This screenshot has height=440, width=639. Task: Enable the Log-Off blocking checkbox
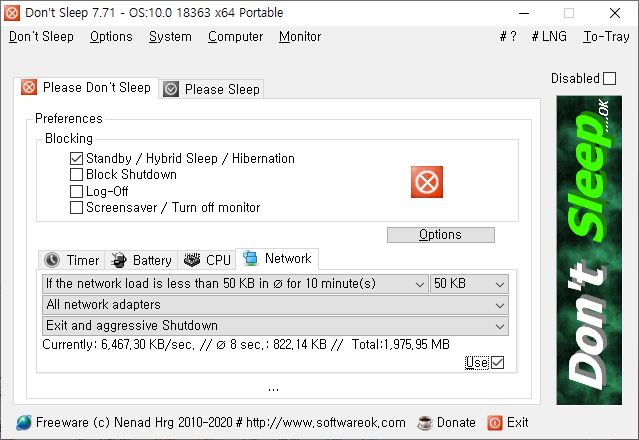click(76, 191)
